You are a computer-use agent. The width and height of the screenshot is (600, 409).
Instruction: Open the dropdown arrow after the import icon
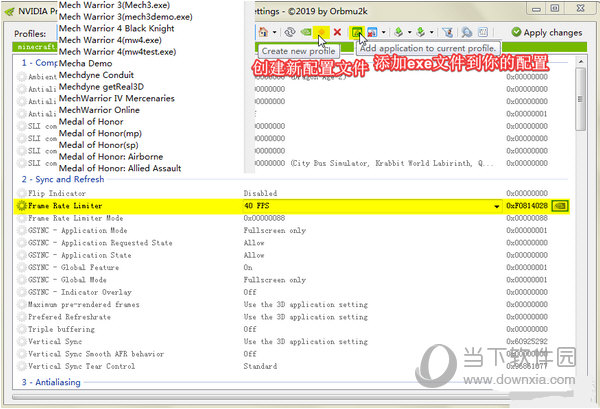point(431,33)
